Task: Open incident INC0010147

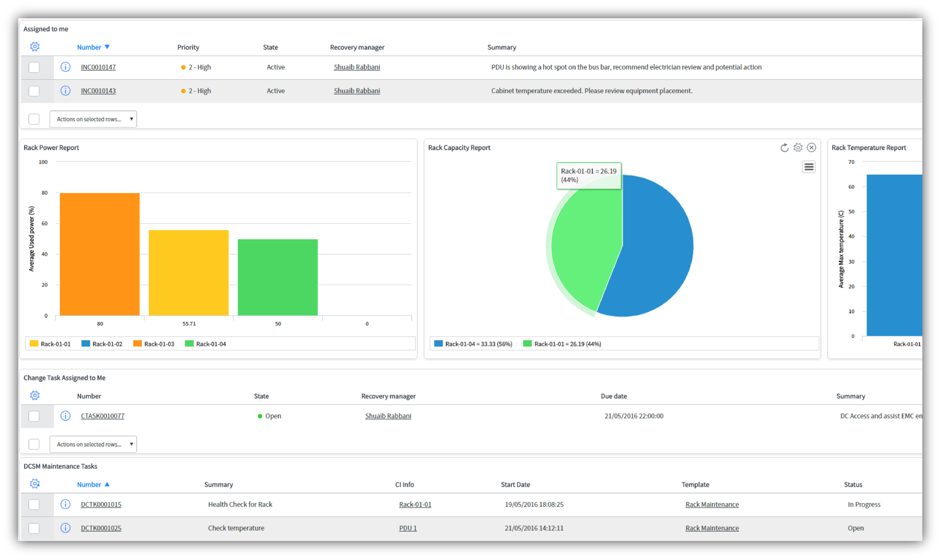Action: click(x=98, y=67)
